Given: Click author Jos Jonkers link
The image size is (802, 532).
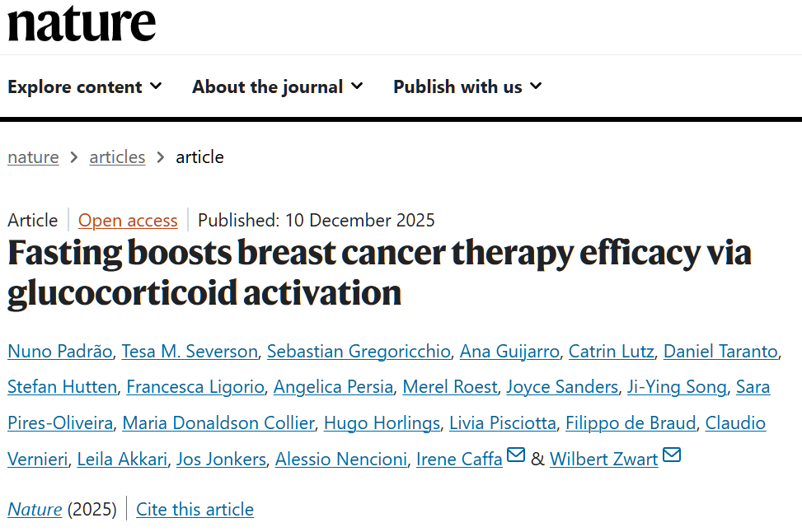Looking at the screenshot, I should point(221,460).
